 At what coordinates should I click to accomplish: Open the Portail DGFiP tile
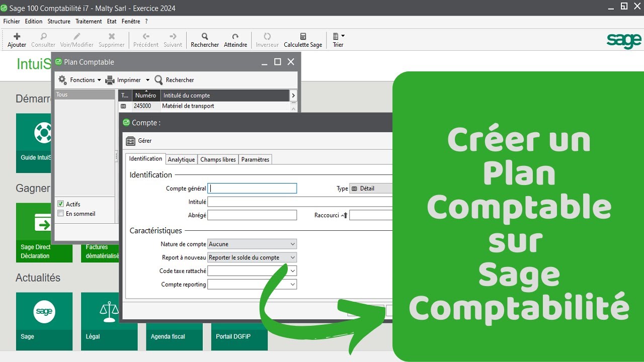tap(239, 337)
